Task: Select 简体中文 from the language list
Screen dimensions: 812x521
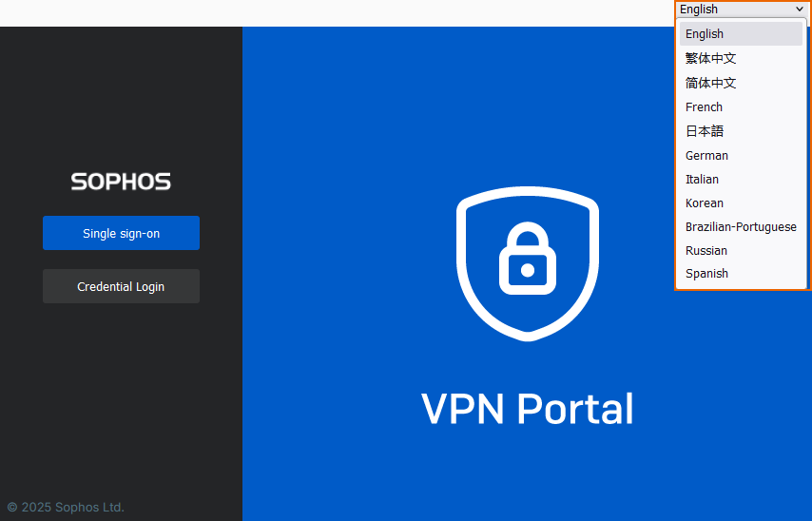Action: pos(710,83)
